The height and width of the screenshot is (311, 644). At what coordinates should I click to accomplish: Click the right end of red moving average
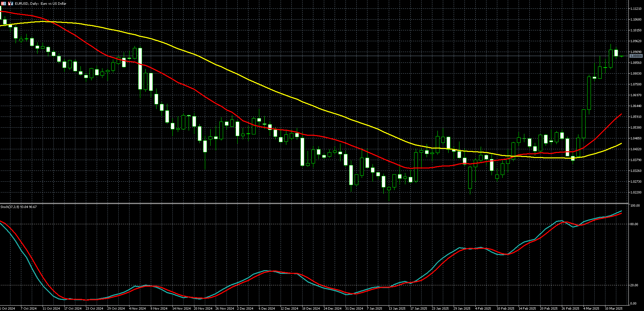pos(621,115)
